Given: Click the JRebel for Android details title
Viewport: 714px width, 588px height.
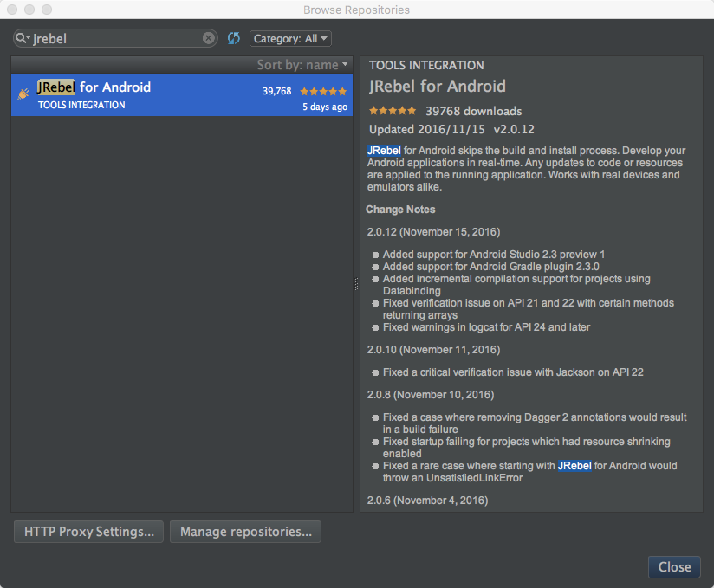Looking at the screenshot, I should [x=438, y=87].
